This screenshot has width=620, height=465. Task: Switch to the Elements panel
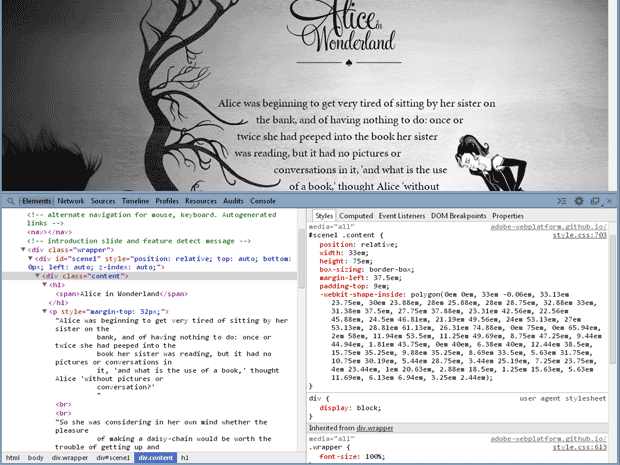tap(36, 201)
